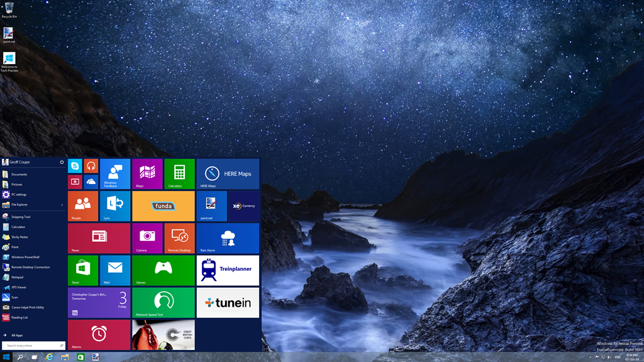
Task: Launch the Calculator tile in Start
Action: pyautogui.click(x=179, y=173)
